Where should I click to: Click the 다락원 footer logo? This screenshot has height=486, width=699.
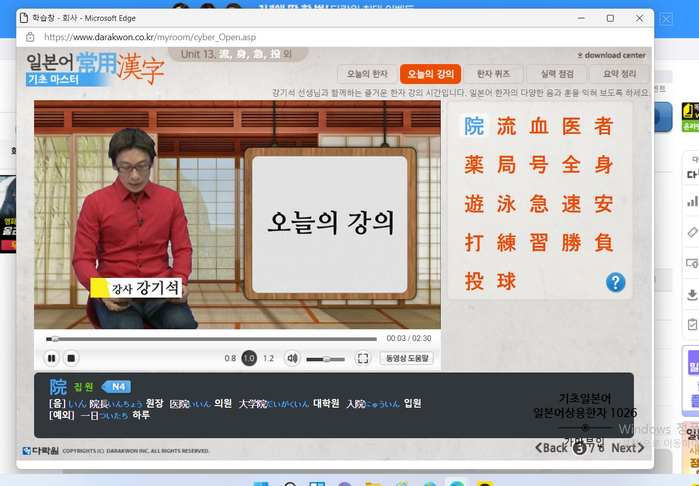[41, 451]
